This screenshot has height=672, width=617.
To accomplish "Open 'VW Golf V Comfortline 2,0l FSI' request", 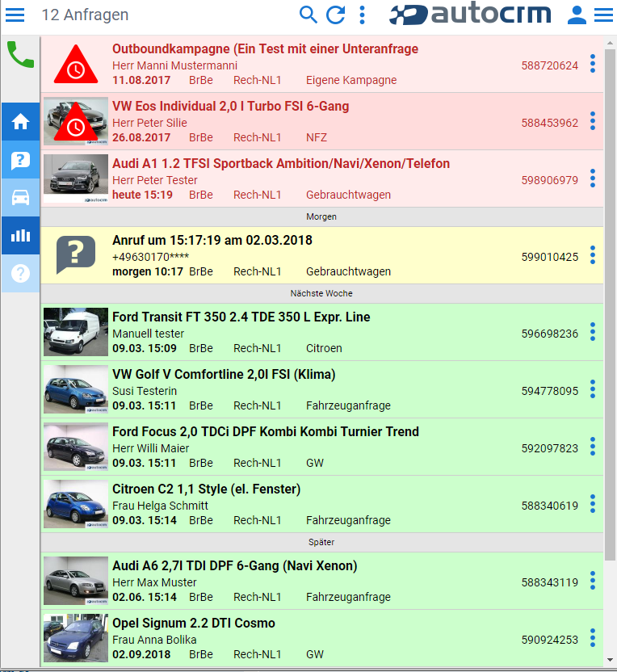I will click(224, 374).
